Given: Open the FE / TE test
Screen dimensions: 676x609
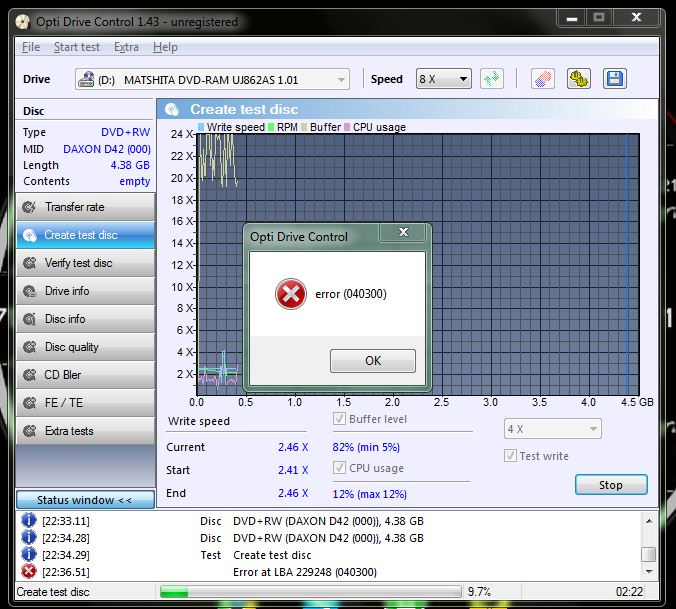Looking at the screenshot, I should click(x=85, y=403).
